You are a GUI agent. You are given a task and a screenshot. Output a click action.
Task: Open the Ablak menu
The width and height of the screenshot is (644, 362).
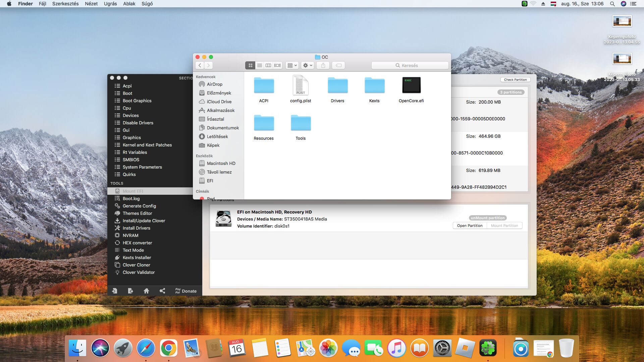pyautogui.click(x=129, y=4)
